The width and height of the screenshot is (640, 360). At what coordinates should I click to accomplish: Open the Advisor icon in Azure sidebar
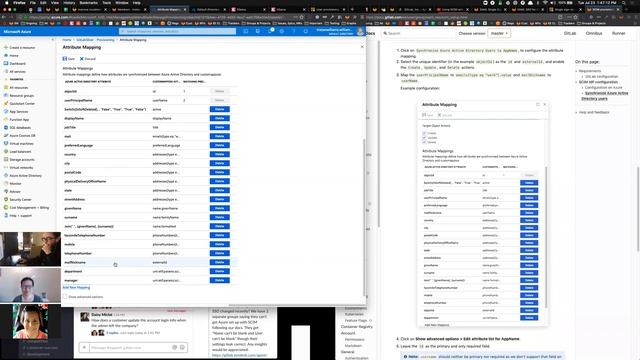tap(6, 191)
